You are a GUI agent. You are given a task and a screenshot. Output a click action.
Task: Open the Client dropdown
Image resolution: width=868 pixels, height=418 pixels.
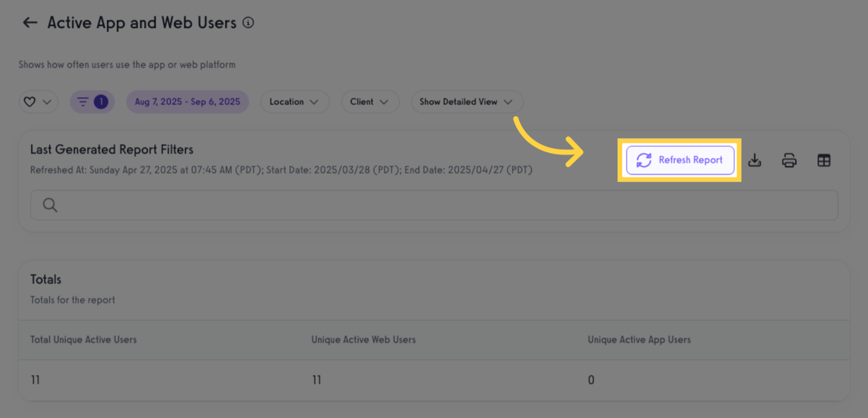pyautogui.click(x=369, y=102)
